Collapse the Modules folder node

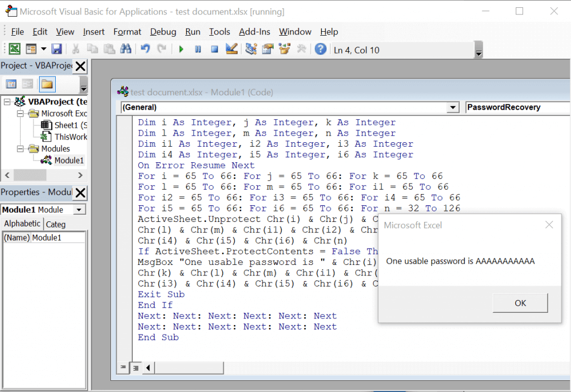click(x=21, y=149)
